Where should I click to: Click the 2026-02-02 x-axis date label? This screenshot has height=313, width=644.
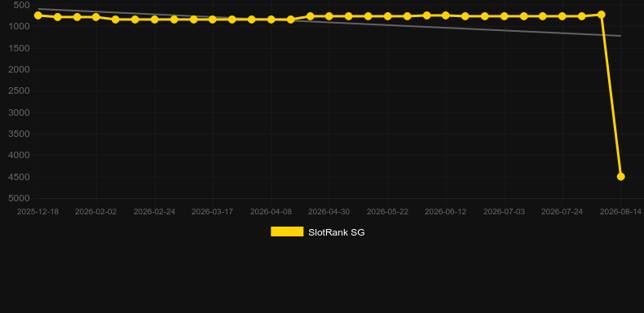click(95, 212)
